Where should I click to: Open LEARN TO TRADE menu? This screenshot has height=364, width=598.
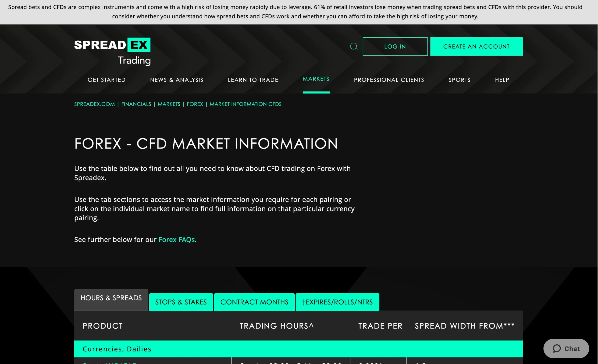(x=253, y=80)
